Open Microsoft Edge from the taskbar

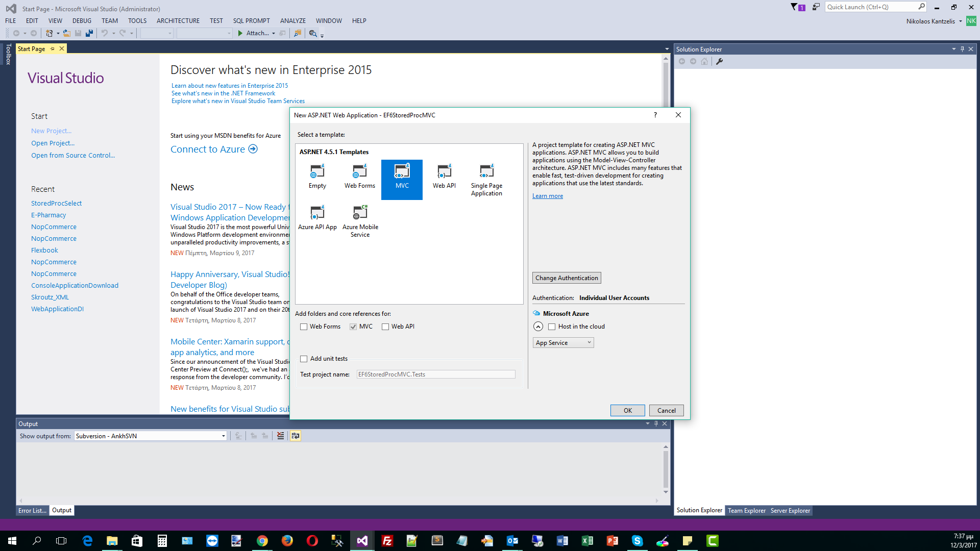pos(87,541)
